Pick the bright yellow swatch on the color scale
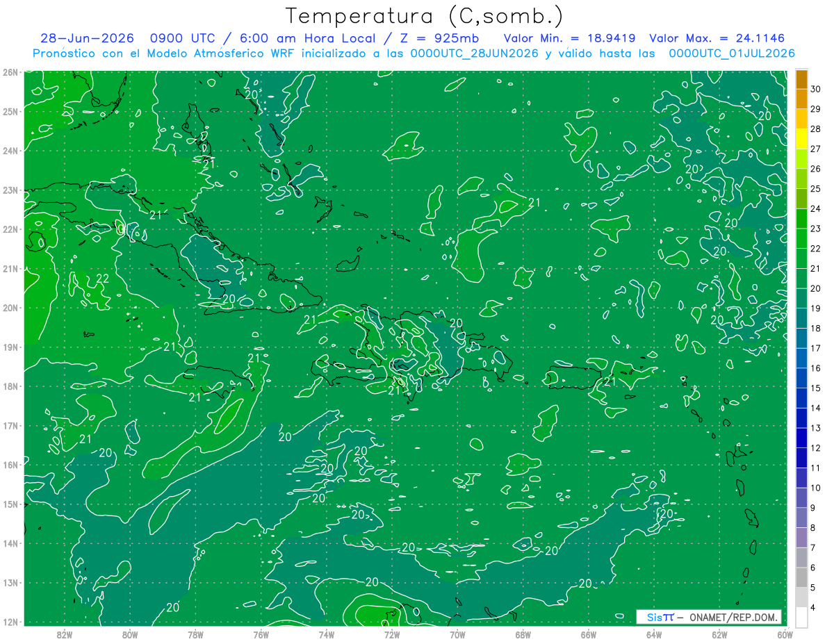This screenshot has width=834, height=644. coord(801,140)
